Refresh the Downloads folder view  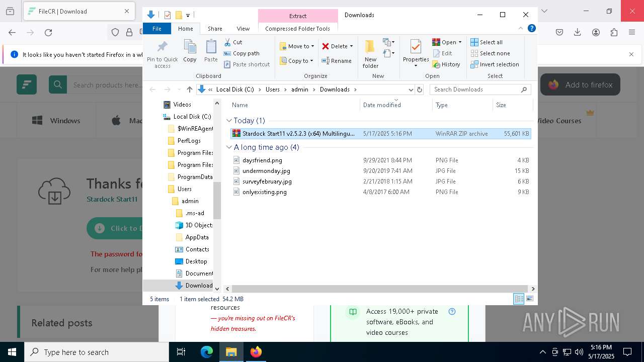coord(420,89)
